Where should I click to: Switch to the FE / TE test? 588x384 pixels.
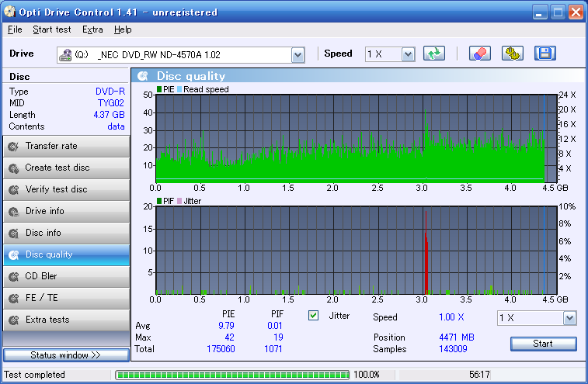[66, 298]
